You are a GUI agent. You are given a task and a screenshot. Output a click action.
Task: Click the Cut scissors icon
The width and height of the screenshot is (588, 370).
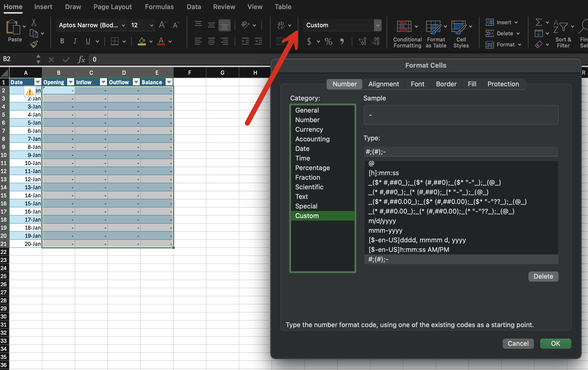34,23
